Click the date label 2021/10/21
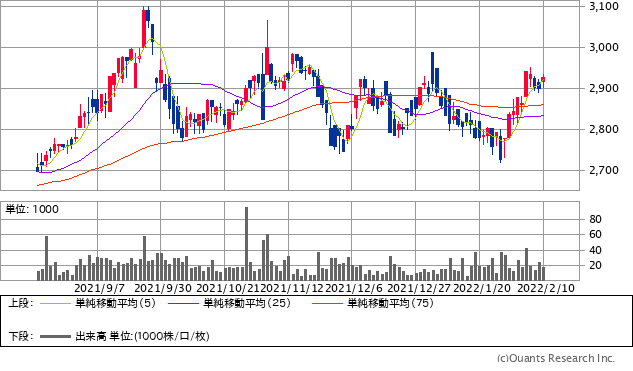Image resolution: width=633 pixels, height=371 pixels. point(228,288)
